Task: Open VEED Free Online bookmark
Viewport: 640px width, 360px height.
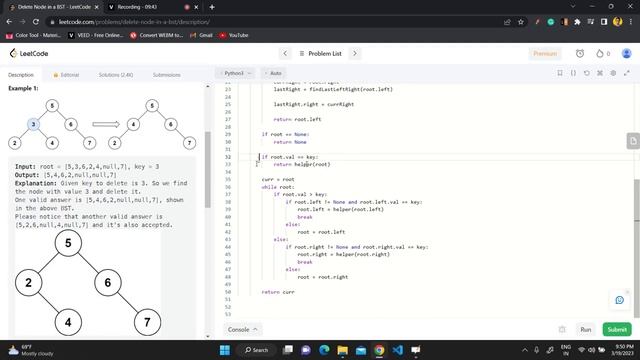Action: [96, 36]
